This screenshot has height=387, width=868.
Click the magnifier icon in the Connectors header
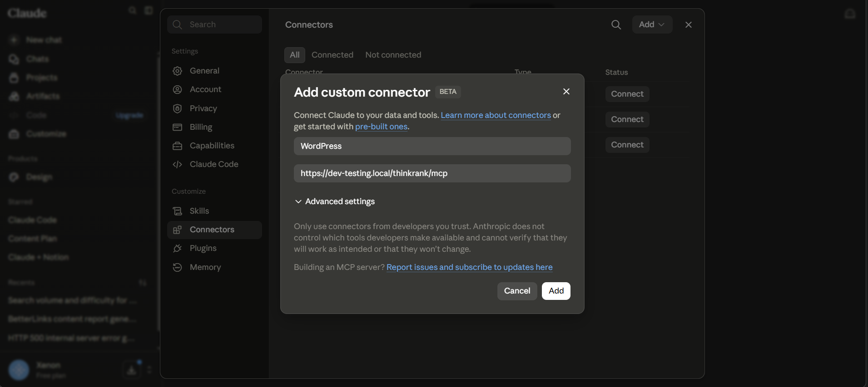pos(616,24)
